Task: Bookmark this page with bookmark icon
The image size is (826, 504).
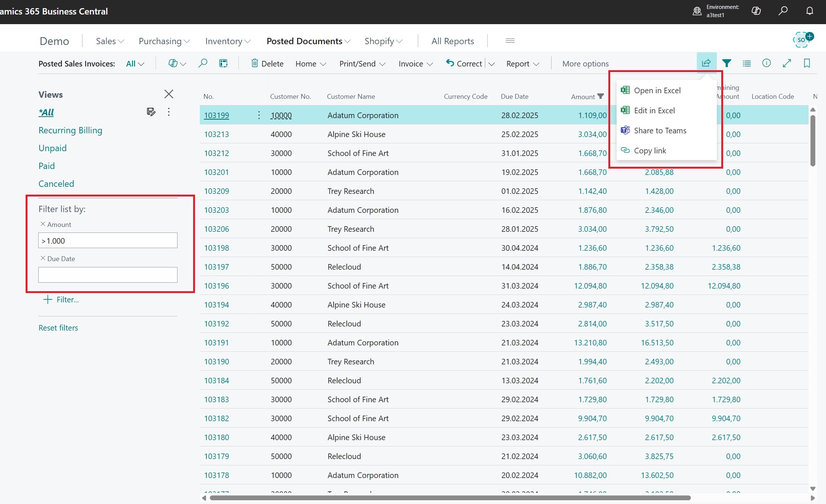Action: click(807, 63)
